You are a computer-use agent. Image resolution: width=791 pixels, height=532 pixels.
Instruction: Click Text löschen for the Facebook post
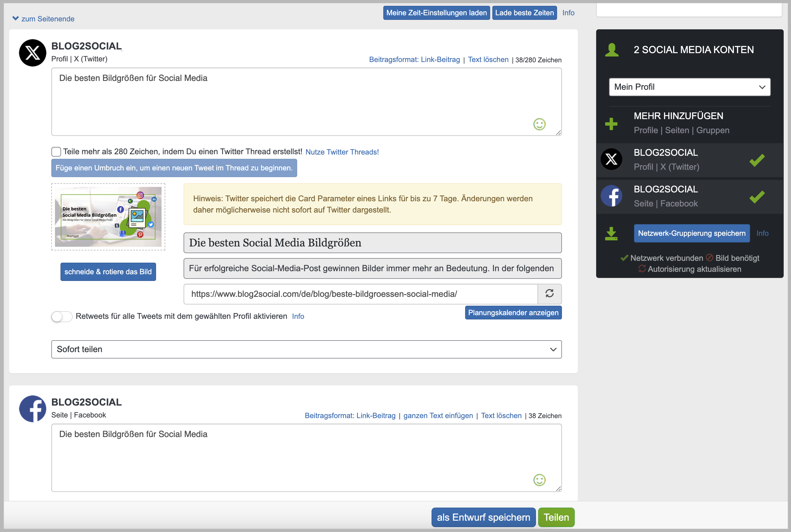501,416
